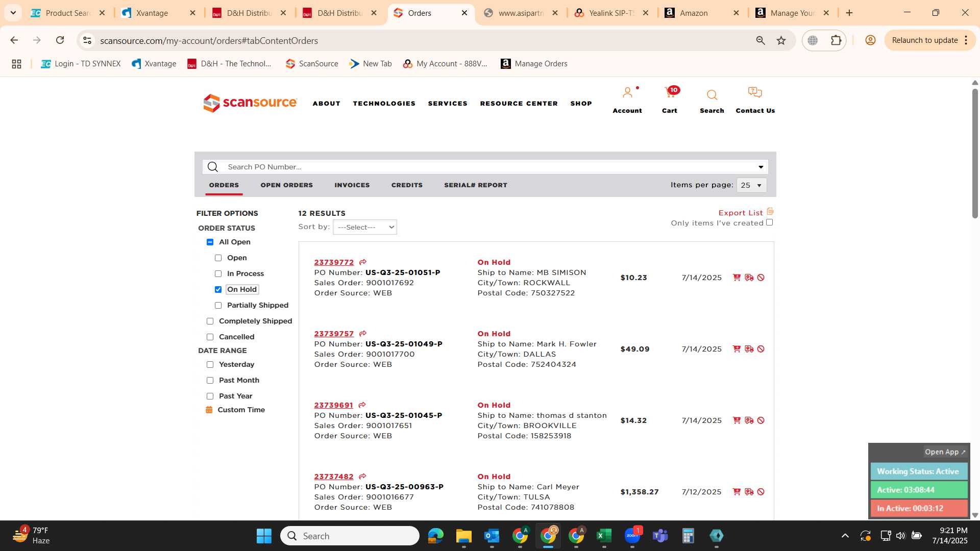Click the ScanSource logo
This screenshot has width=980, height=551.
coord(250,103)
